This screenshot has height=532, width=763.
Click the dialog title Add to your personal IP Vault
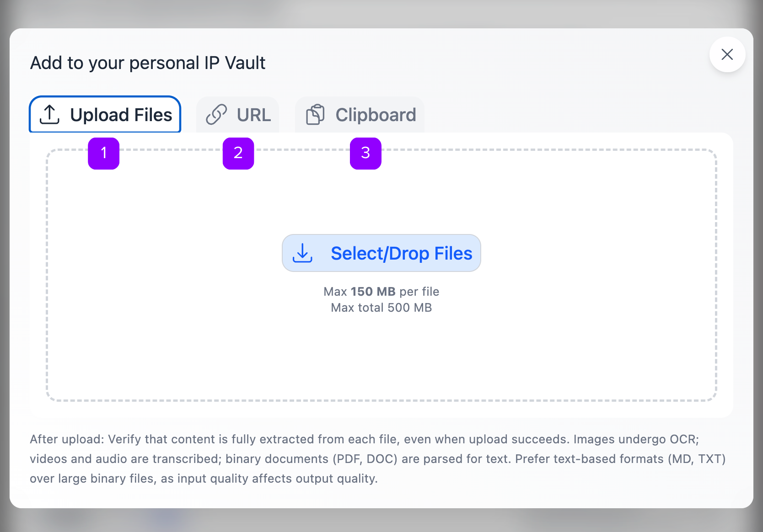tap(147, 63)
